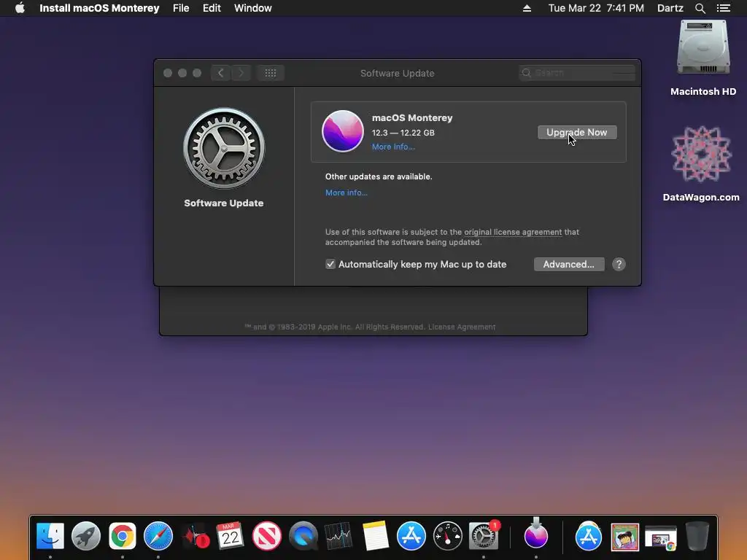Image resolution: width=747 pixels, height=560 pixels.
Task: Open the Applications folder stack in dock
Action: 589,536
